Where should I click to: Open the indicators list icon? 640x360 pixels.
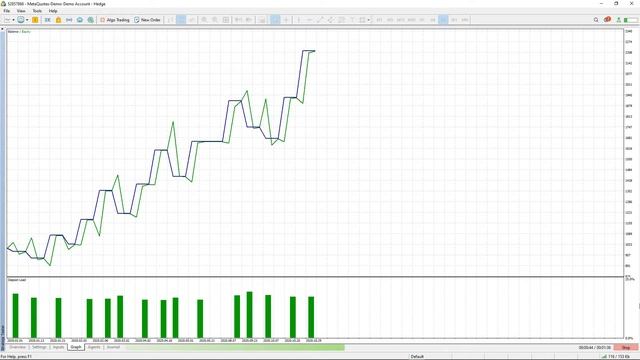coord(262,20)
